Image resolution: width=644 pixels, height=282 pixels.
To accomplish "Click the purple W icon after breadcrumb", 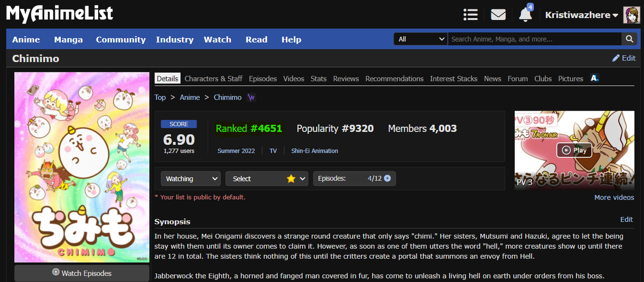I will [x=251, y=98].
